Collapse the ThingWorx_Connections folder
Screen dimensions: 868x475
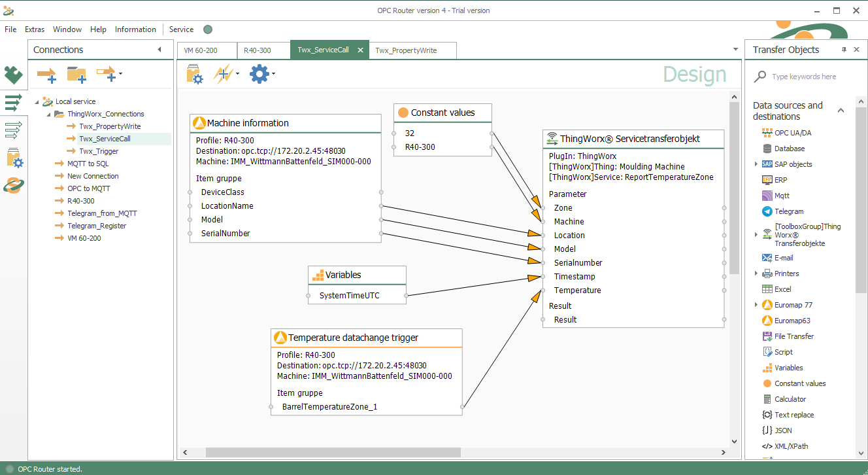50,114
